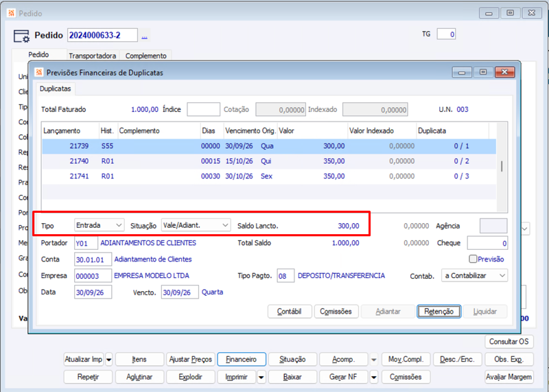Click the Retenção button
Viewport: 549px width, 392px height.
coord(439,312)
